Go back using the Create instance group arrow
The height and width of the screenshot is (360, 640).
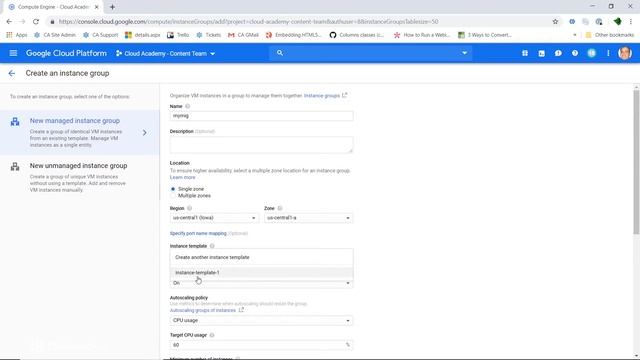[11, 73]
